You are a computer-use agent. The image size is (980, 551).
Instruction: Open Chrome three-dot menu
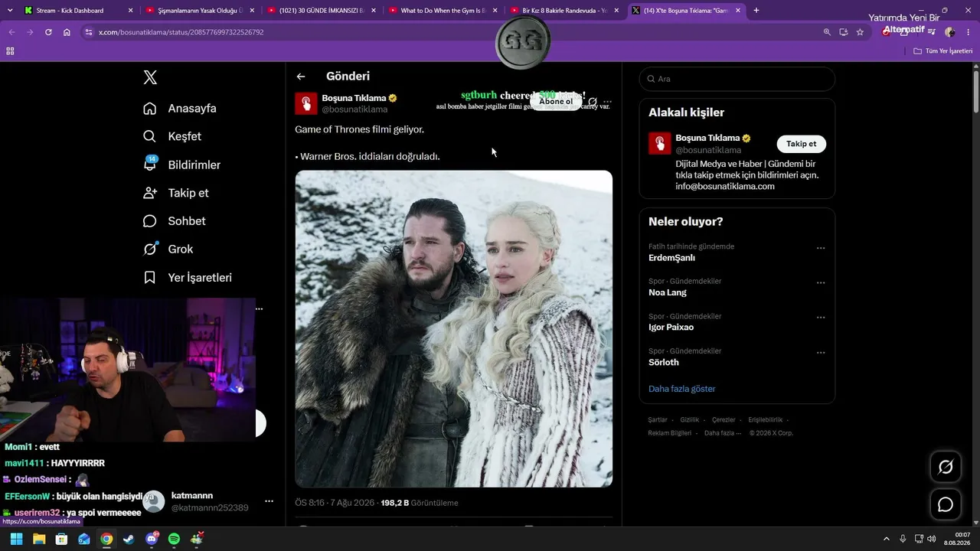[x=967, y=32]
